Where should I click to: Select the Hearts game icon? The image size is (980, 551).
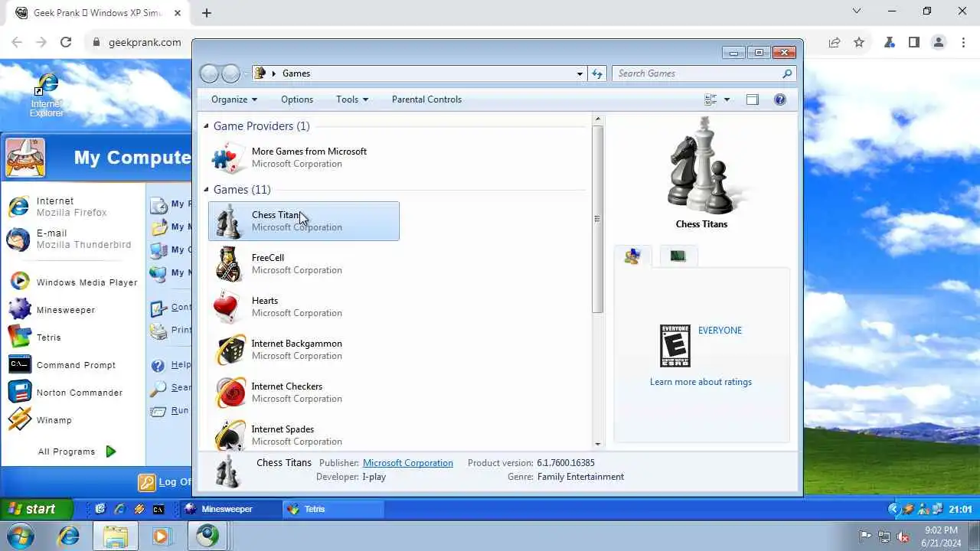[229, 307]
